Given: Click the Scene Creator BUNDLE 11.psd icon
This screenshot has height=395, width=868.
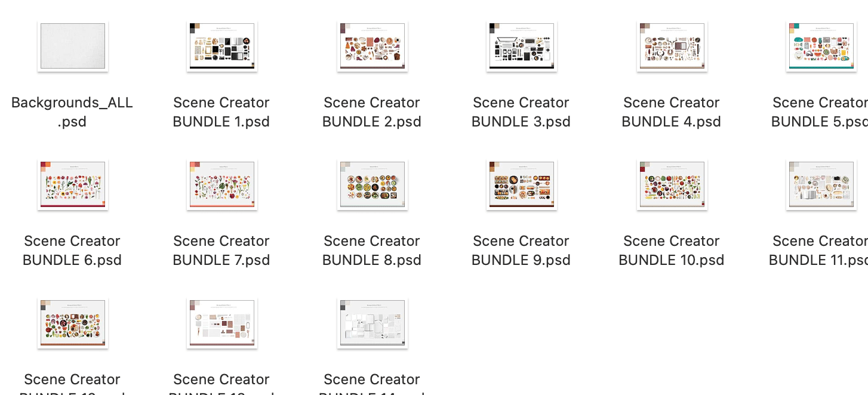Looking at the screenshot, I should [x=821, y=184].
